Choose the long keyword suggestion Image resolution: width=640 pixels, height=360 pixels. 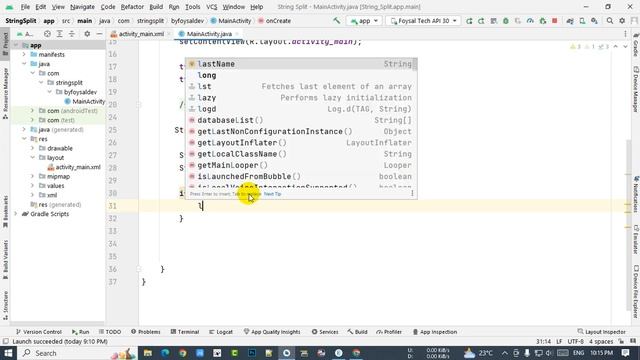pos(301,75)
